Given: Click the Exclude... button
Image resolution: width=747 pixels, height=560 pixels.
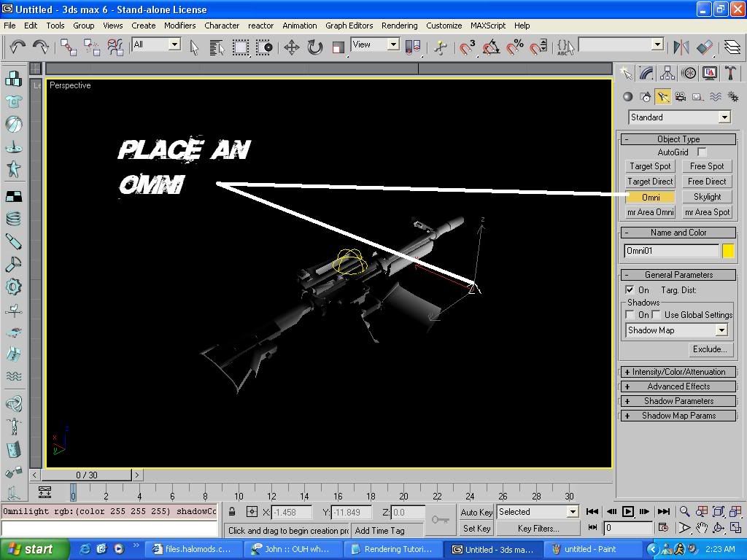Looking at the screenshot, I should (x=710, y=349).
